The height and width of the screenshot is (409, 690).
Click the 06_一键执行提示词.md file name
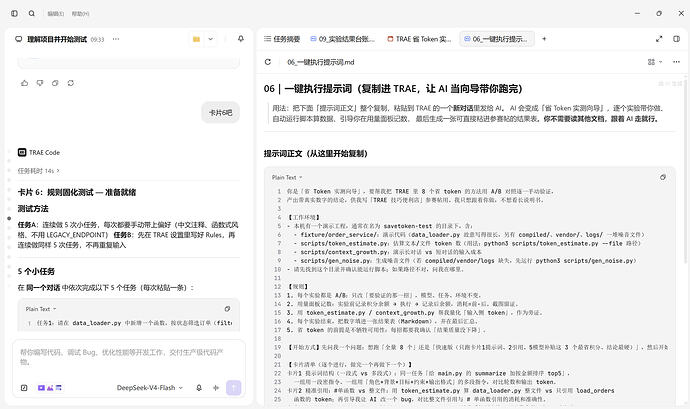tap(321, 62)
